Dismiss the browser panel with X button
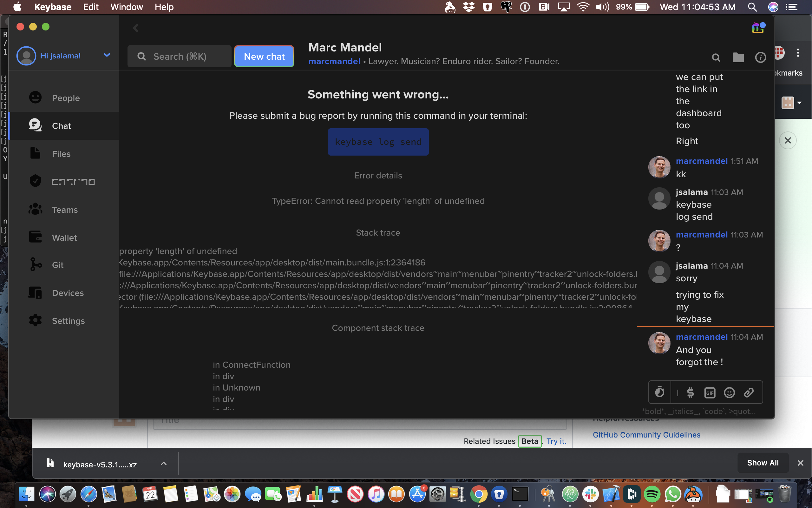812x508 pixels. 788,140
